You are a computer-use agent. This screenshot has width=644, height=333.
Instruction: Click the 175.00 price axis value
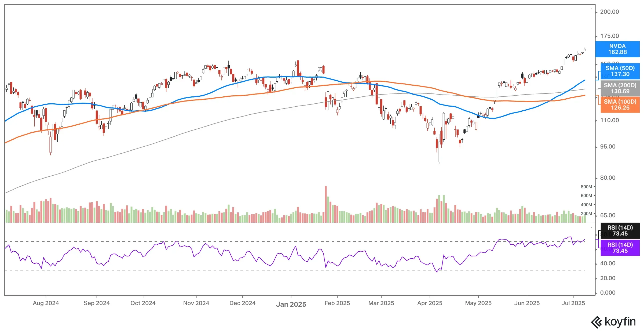(x=610, y=36)
